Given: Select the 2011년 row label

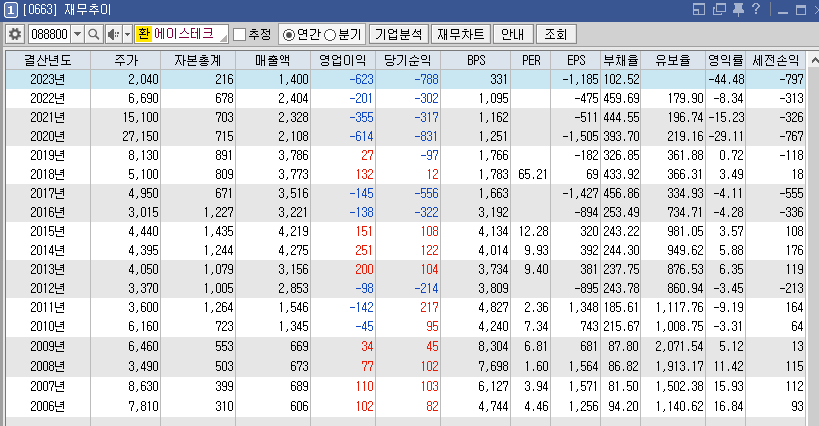Looking at the screenshot, I should coord(48,307).
